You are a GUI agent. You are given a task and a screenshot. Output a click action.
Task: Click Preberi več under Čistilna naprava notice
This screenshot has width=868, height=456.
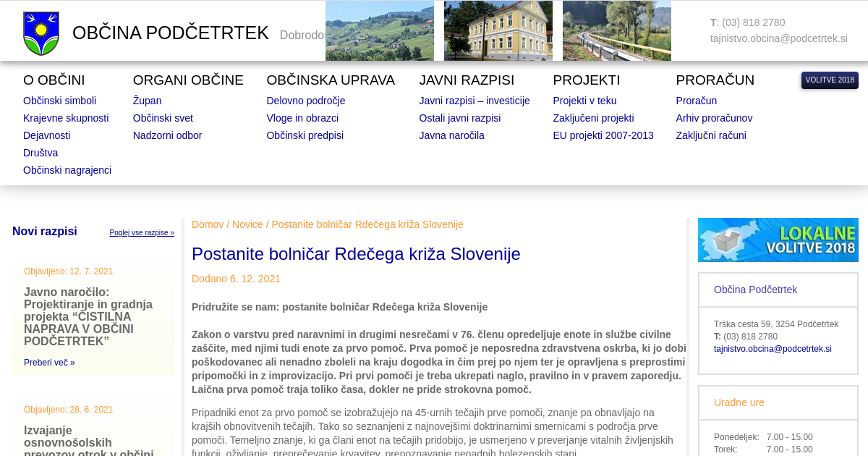point(49,363)
